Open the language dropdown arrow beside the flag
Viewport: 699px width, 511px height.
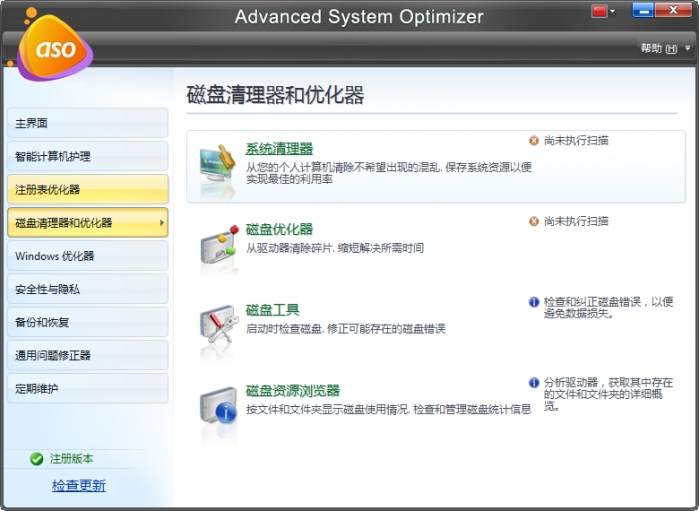(x=613, y=11)
